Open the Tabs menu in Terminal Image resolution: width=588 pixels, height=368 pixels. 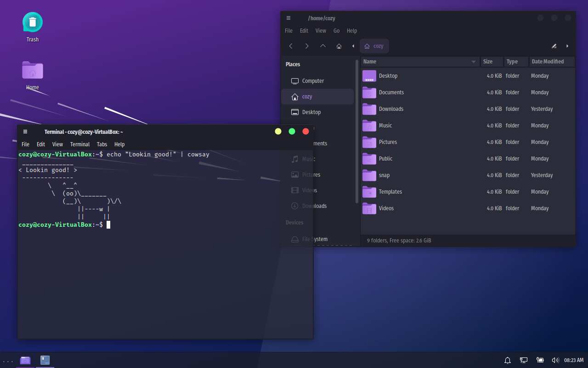click(102, 144)
